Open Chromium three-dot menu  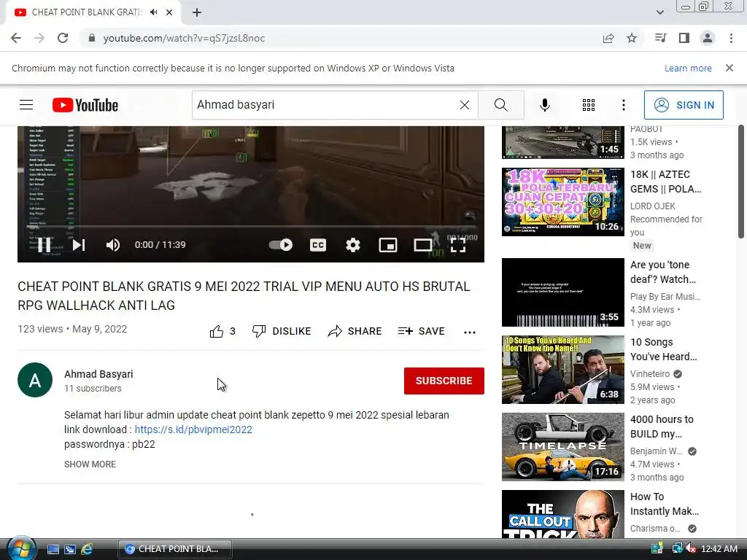(x=731, y=38)
